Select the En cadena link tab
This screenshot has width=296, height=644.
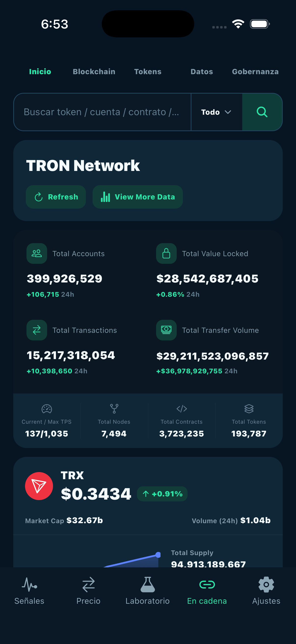[207, 590]
